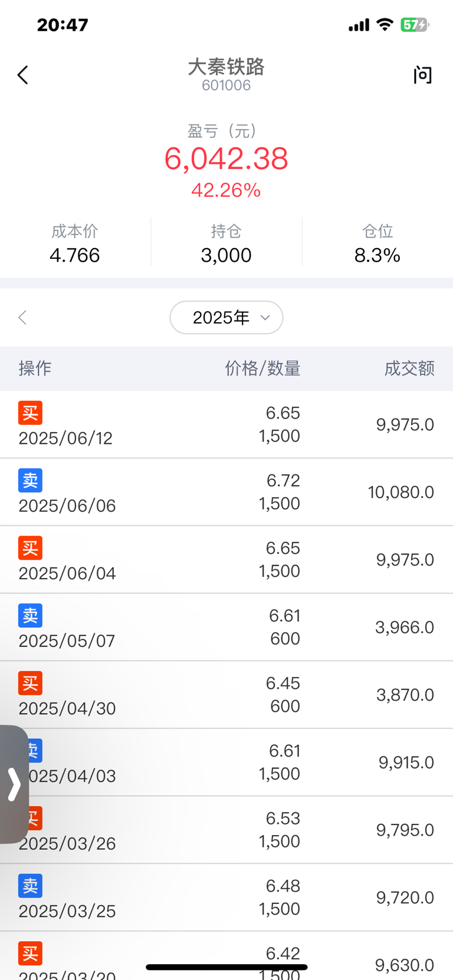Tap the 买 badge for 2025/06/12
The height and width of the screenshot is (980, 453).
tap(30, 413)
